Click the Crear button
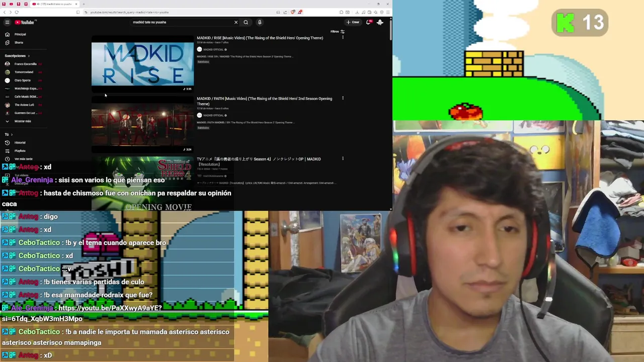 coord(353,22)
